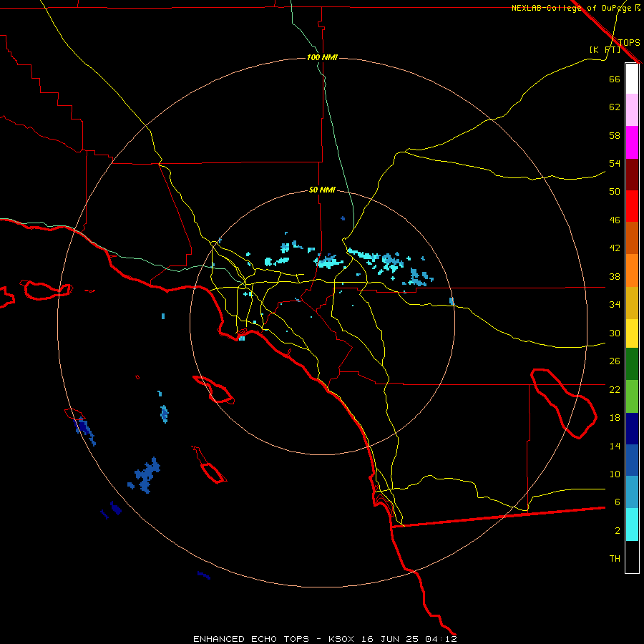The image size is (644, 644).
Task: Pick the cyan legend swatch
Action: point(632,525)
